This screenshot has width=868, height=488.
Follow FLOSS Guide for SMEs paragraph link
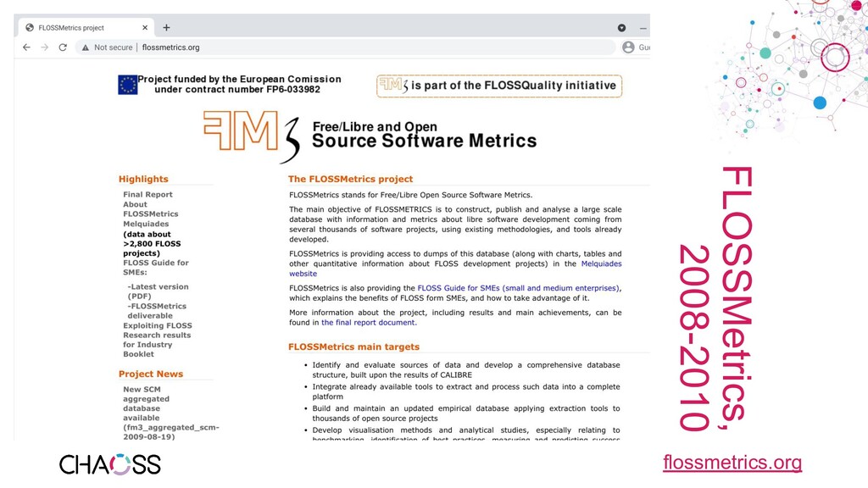point(518,288)
